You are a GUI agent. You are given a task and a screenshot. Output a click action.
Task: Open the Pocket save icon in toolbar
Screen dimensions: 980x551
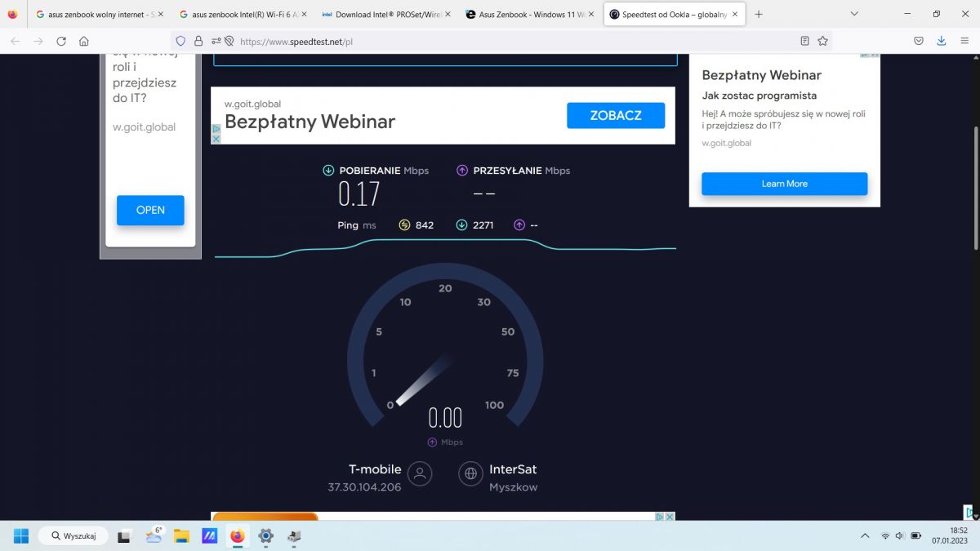(x=919, y=41)
